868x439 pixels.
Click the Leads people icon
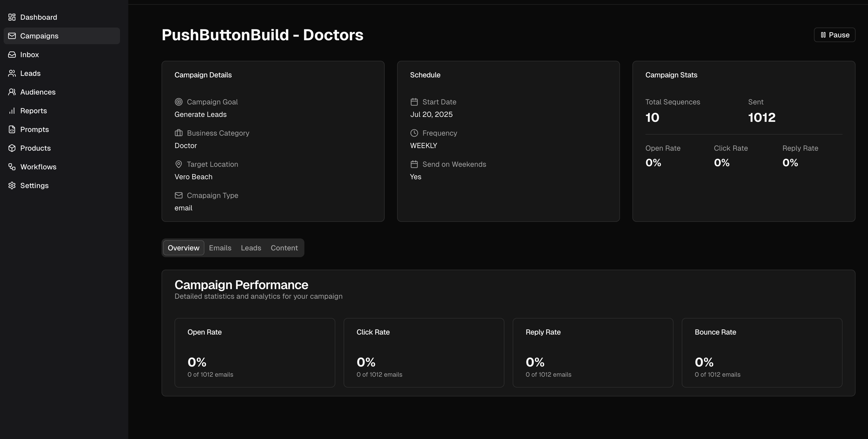click(x=12, y=73)
